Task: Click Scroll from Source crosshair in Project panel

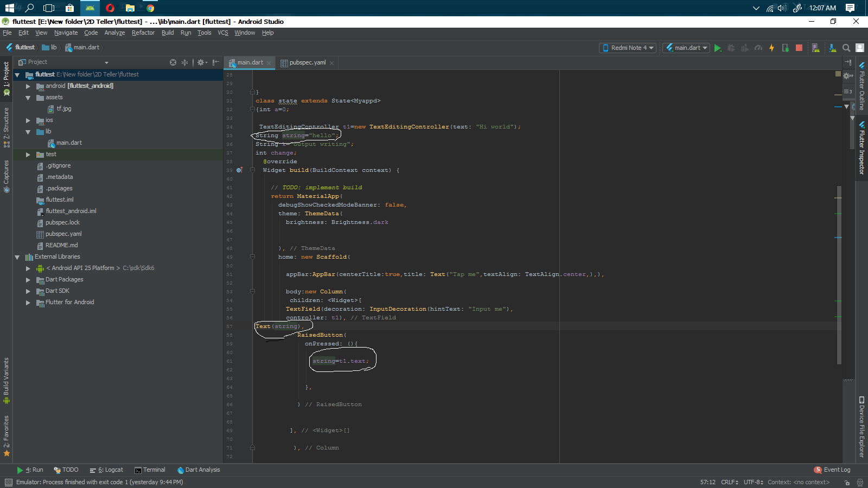Action: tap(173, 62)
